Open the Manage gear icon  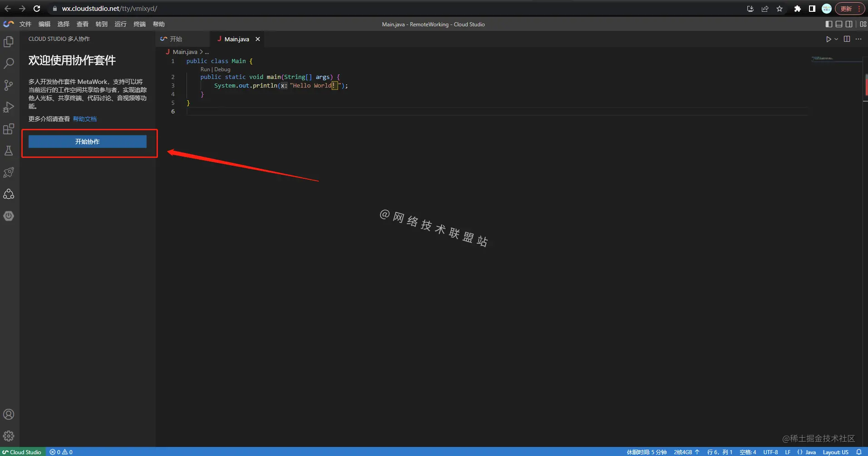tap(9, 436)
